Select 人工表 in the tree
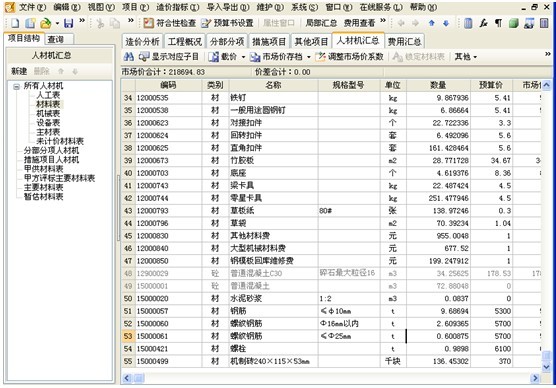Screen dimensions: 556x388 (x=48, y=95)
